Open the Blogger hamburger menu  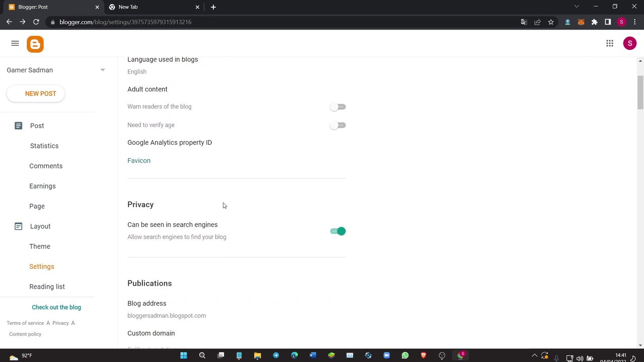click(x=15, y=44)
